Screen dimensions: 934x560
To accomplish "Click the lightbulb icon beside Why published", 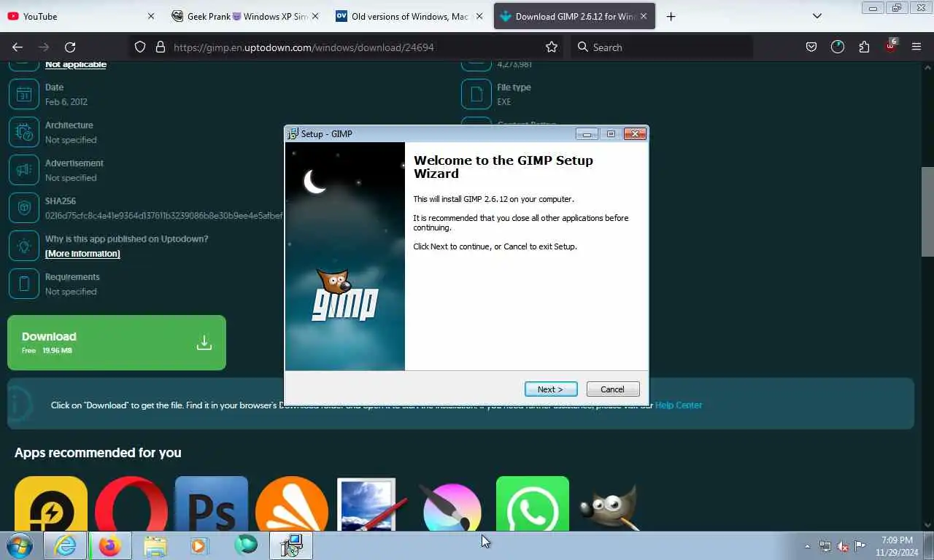I will click(23, 246).
